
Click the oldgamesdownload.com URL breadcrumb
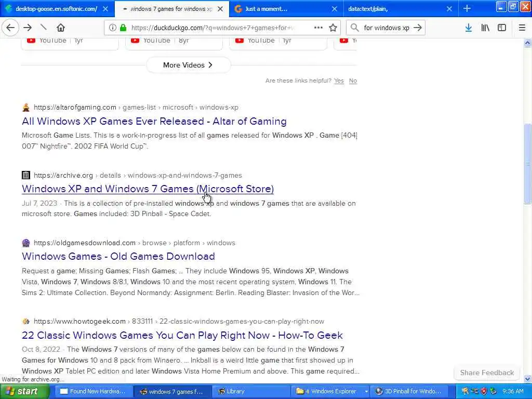(135, 243)
